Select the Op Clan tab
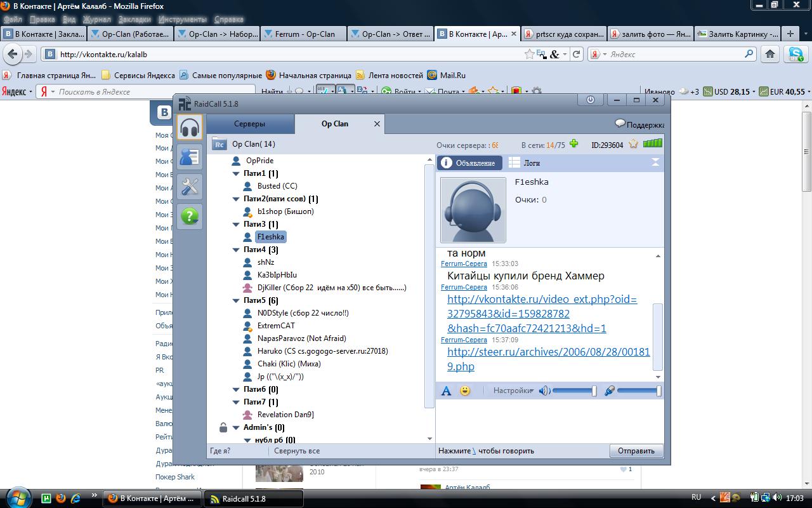The image size is (812, 508). click(335, 124)
